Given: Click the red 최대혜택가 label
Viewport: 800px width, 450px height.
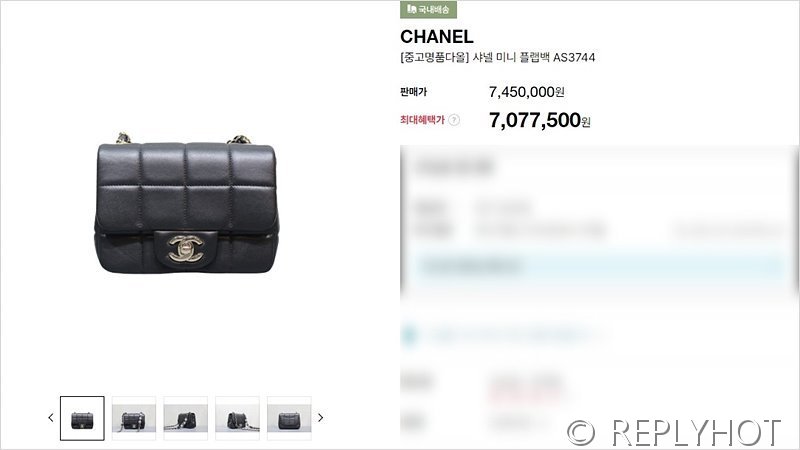Looking at the screenshot, I should [422, 120].
